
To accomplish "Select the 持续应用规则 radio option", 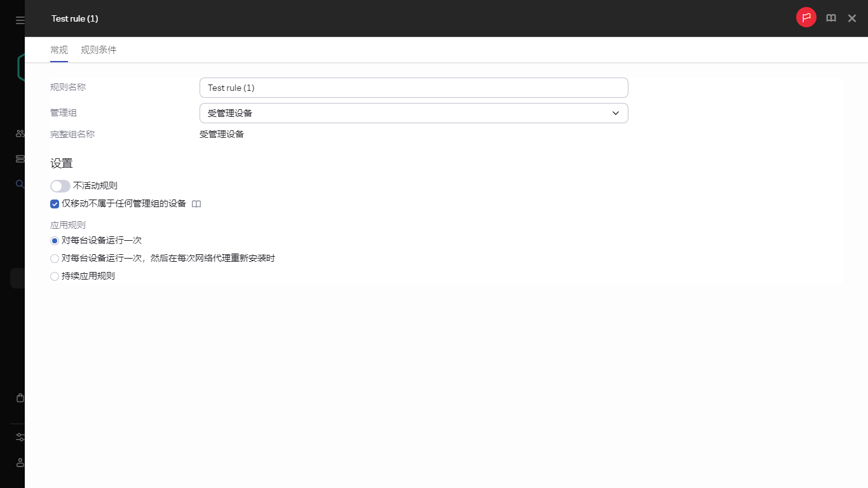I will pos(54,276).
